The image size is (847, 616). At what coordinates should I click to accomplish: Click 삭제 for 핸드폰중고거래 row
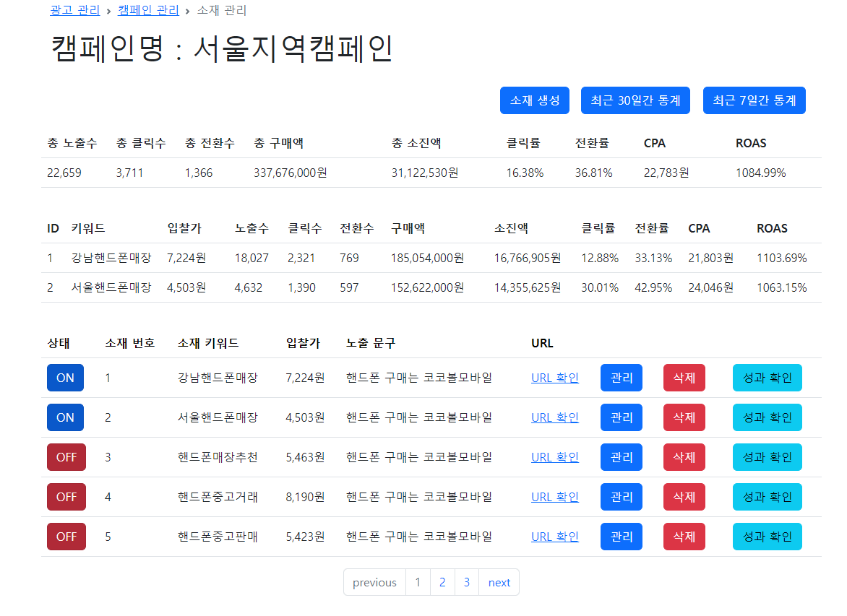click(x=684, y=497)
